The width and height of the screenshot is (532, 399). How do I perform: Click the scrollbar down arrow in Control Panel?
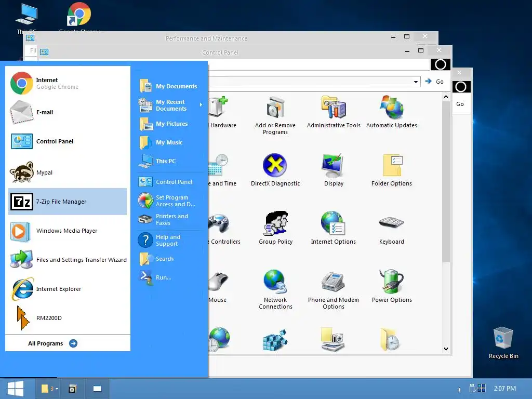click(x=446, y=349)
